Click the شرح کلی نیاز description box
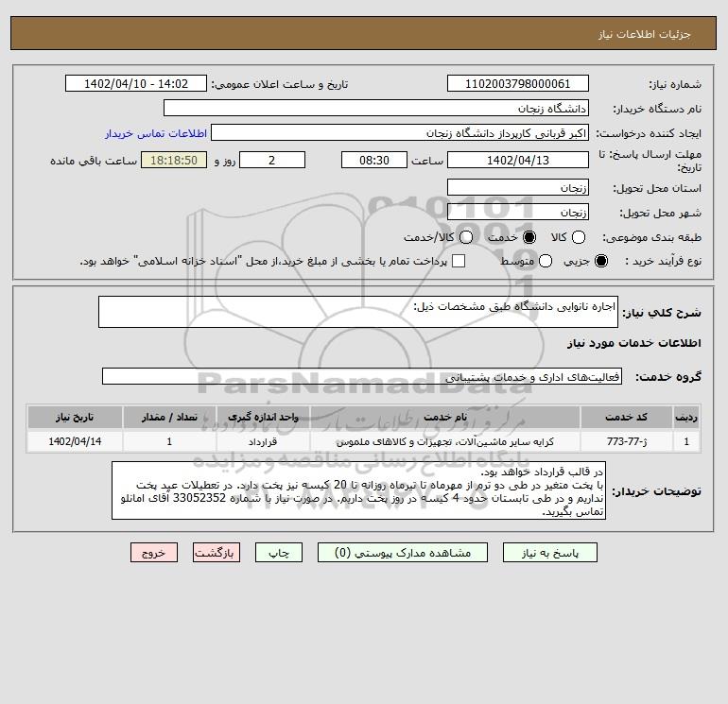The width and height of the screenshot is (728, 704). (x=358, y=312)
